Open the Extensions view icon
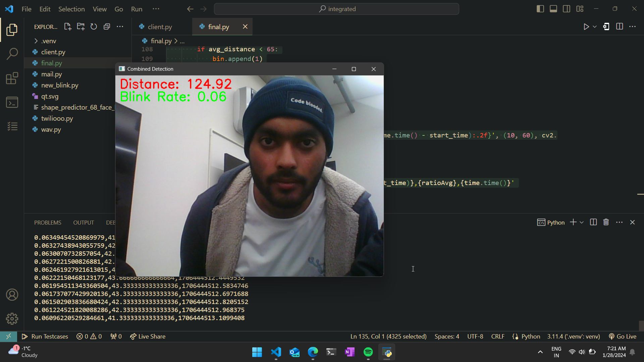Screen dimensions: 644x362 point(12,78)
